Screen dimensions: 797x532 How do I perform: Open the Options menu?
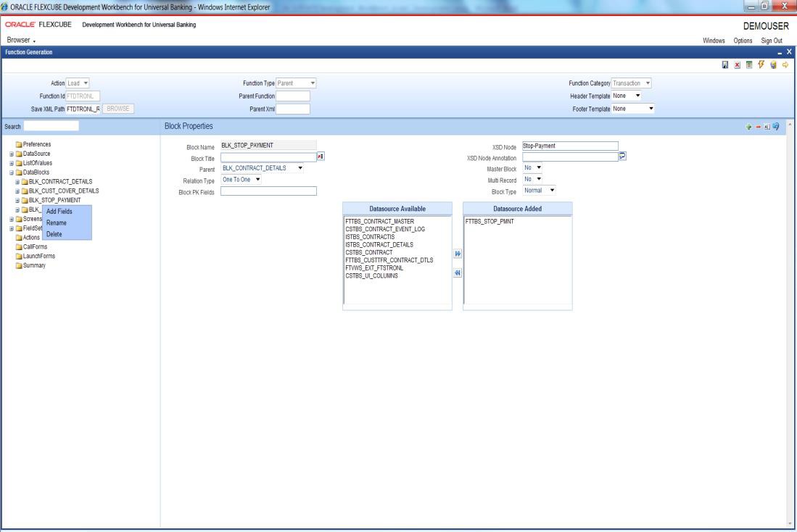743,41
